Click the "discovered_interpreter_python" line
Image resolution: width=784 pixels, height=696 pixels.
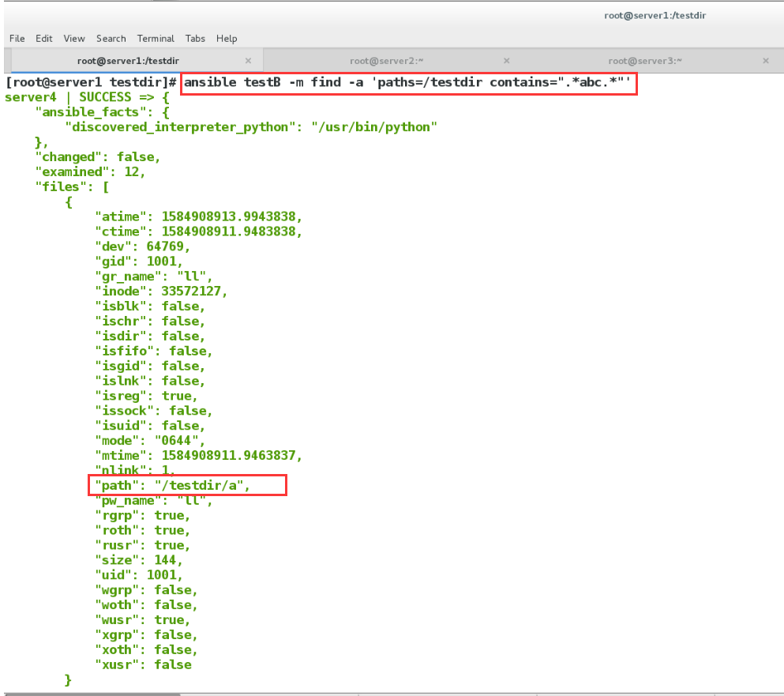tap(251, 127)
